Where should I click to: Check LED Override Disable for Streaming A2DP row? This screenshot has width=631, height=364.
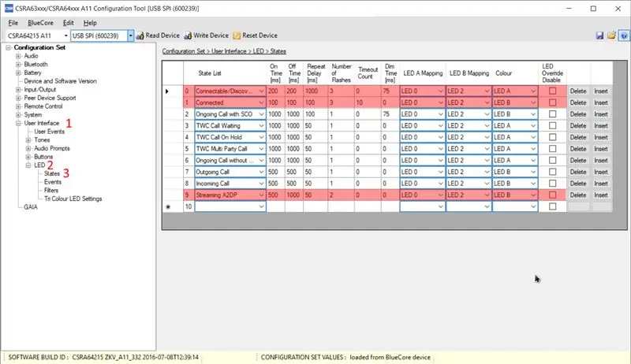pyautogui.click(x=553, y=195)
